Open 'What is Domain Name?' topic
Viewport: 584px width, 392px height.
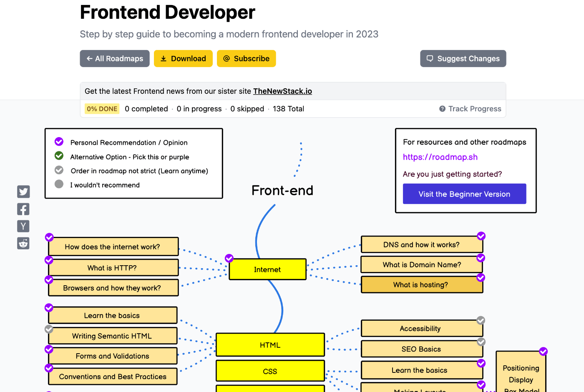click(421, 265)
